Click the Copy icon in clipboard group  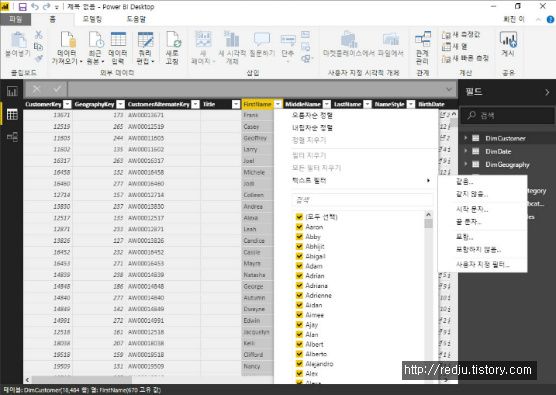click(x=38, y=46)
